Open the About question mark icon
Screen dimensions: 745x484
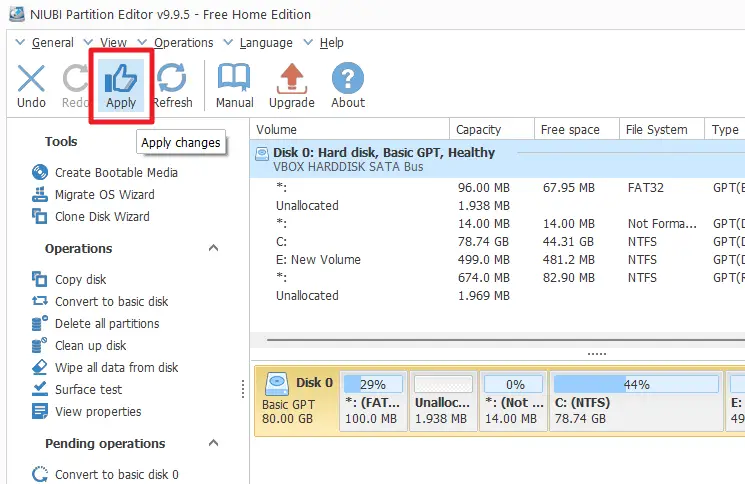click(348, 78)
